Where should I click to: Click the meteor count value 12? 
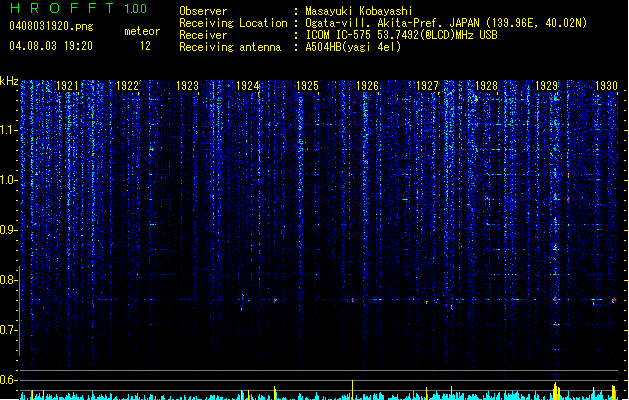(x=145, y=46)
